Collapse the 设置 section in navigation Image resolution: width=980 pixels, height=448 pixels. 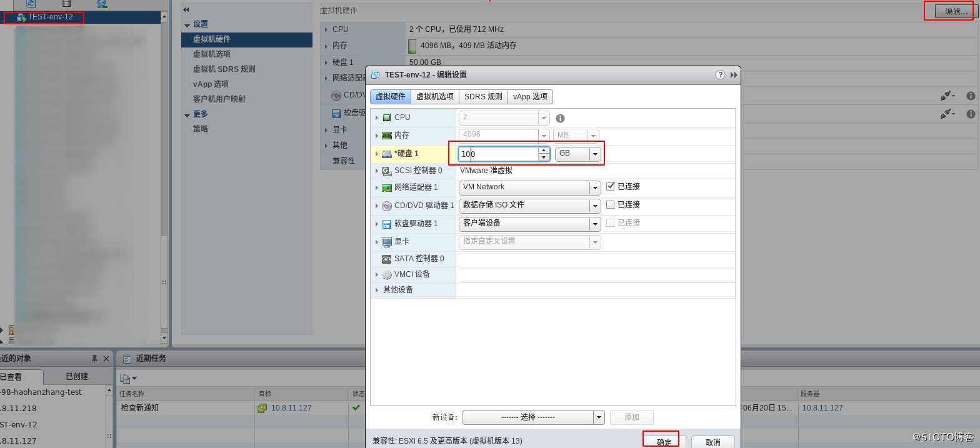click(x=187, y=25)
